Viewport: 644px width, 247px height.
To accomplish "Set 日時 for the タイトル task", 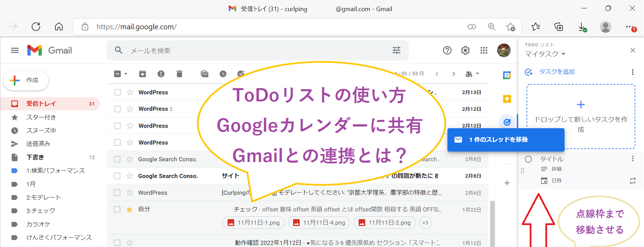I will [551, 180].
